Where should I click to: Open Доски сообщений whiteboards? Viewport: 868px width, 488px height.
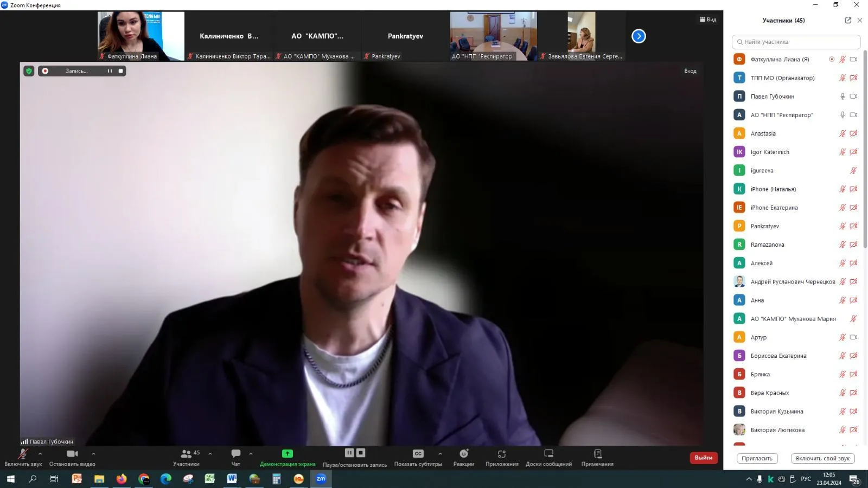click(x=548, y=458)
